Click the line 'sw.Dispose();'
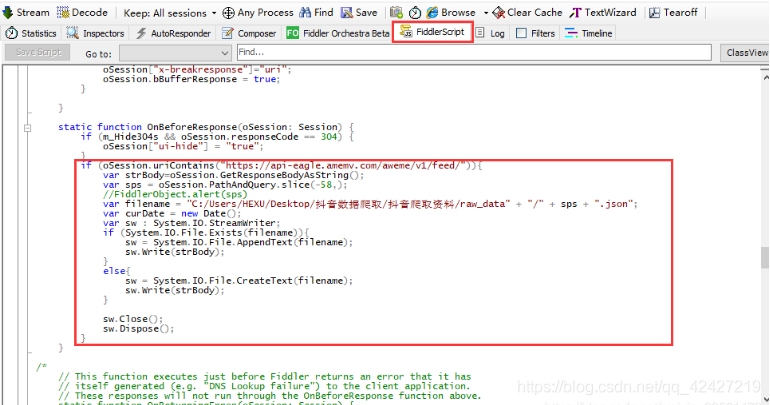Screen dimensions: 770x405 pyautogui.click(x=138, y=329)
